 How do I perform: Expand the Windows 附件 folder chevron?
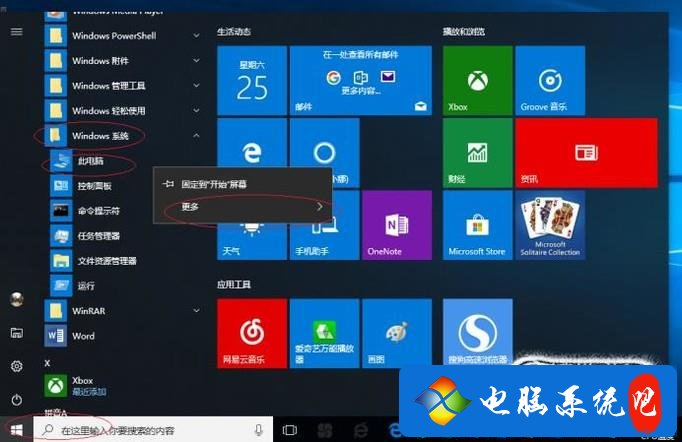(196, 60)
